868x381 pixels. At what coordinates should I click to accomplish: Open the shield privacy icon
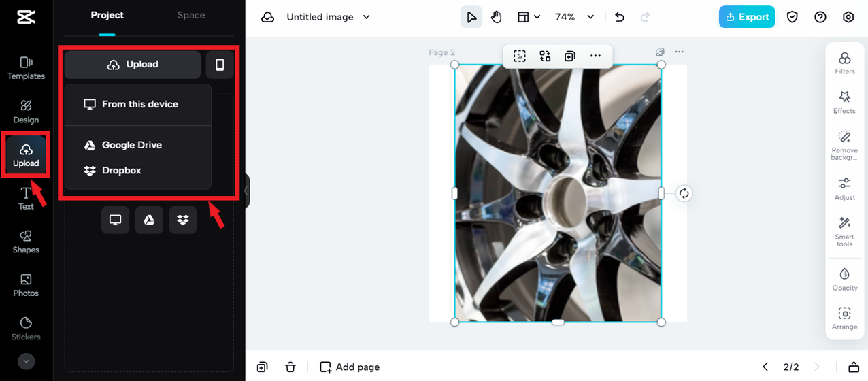[x=792, y=17]
